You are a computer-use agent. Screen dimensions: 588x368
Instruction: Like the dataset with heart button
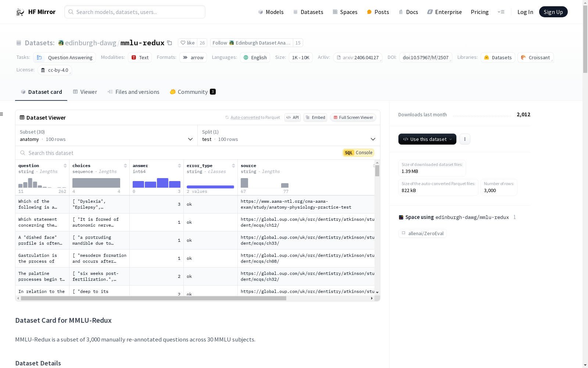(x=187, y=43)
